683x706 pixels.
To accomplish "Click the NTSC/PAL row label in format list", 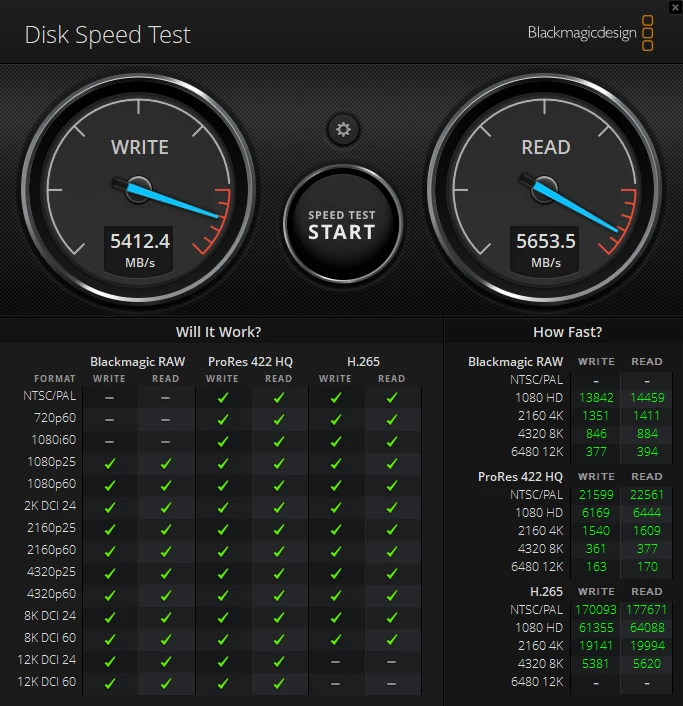I will (50, 396).
